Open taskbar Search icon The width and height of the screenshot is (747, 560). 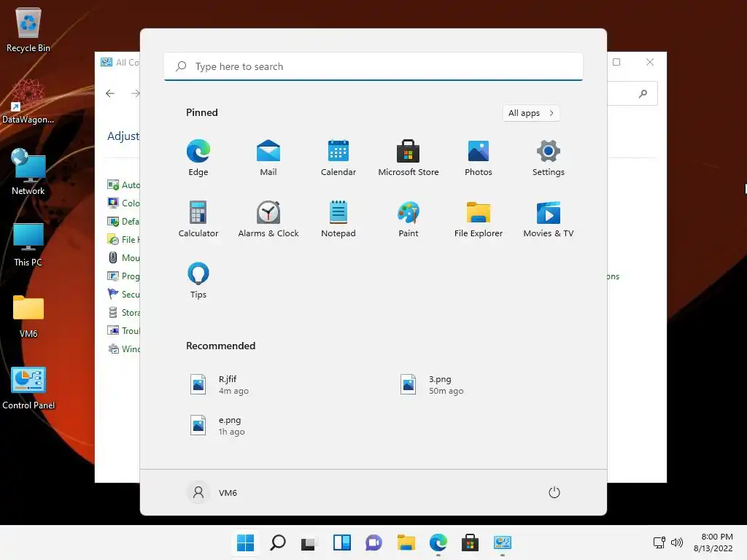pos(278,542)
